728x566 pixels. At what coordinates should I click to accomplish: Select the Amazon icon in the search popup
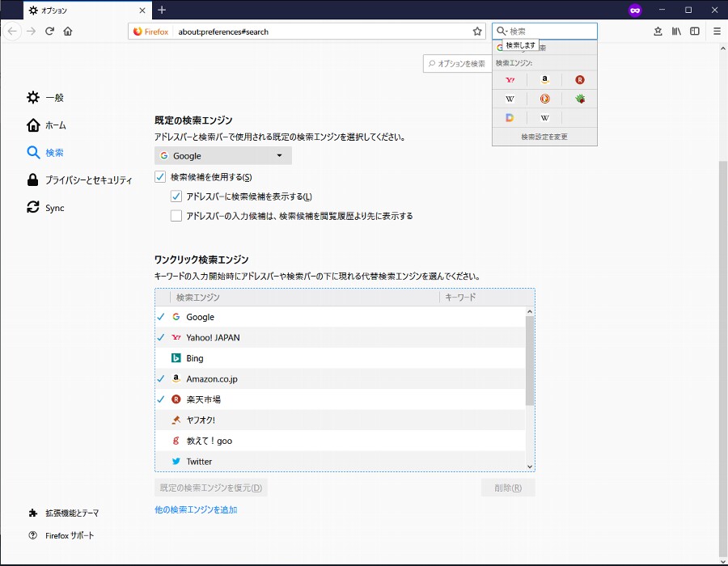click(x=544, y=80)
